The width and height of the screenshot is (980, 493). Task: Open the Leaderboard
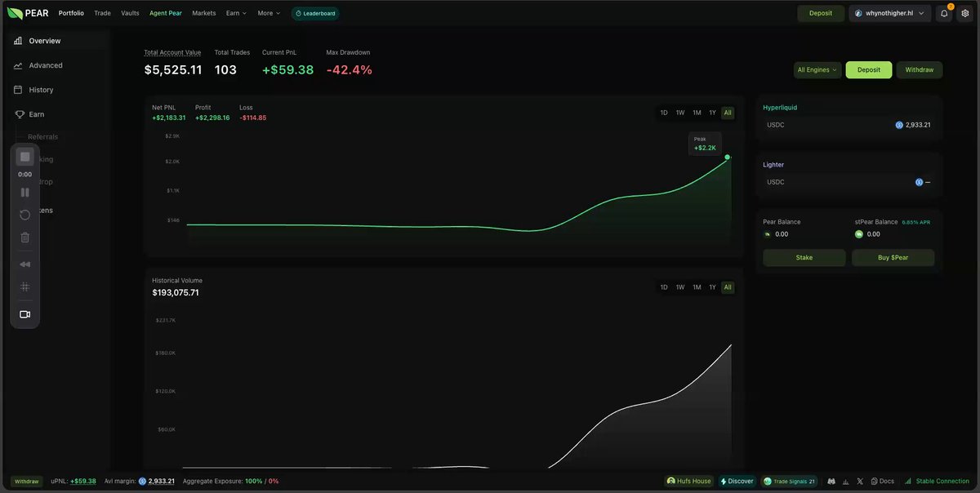315,13
